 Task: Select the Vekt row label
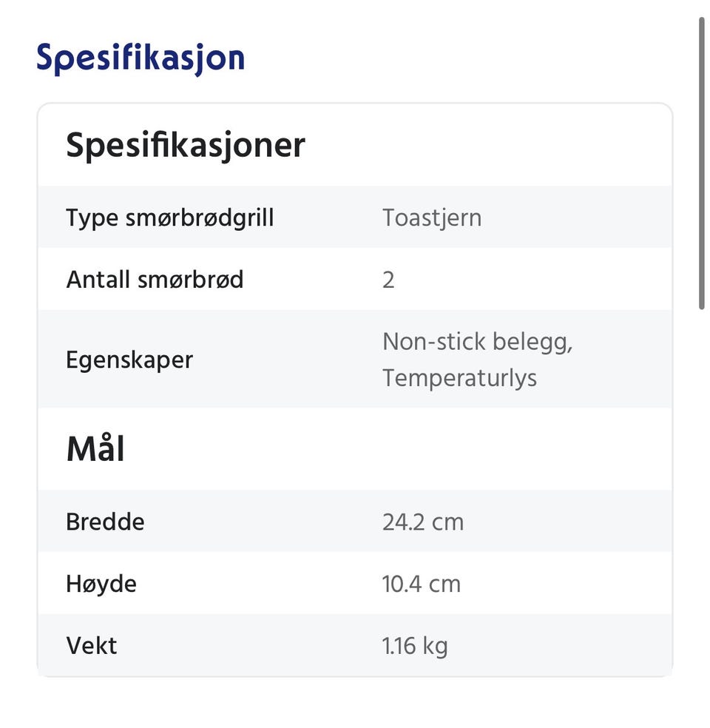[92, 645]
